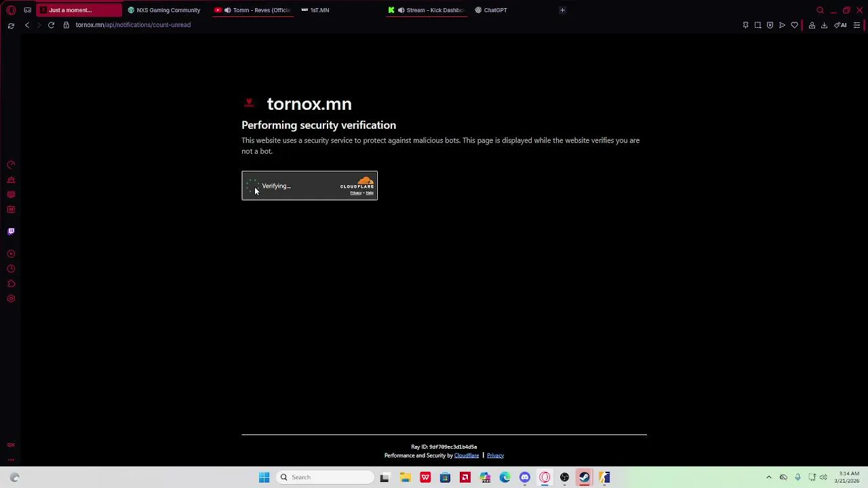Click the Ray ID text in footer
The height and width of the screenshot is (488, 868).
(x=443, y=447)
